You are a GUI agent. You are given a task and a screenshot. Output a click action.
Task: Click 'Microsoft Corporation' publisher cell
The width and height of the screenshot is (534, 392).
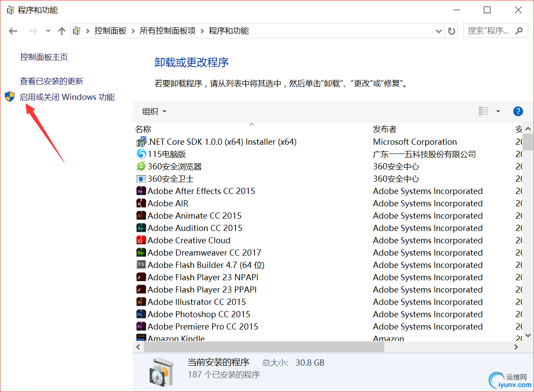(x=415, y=142)
